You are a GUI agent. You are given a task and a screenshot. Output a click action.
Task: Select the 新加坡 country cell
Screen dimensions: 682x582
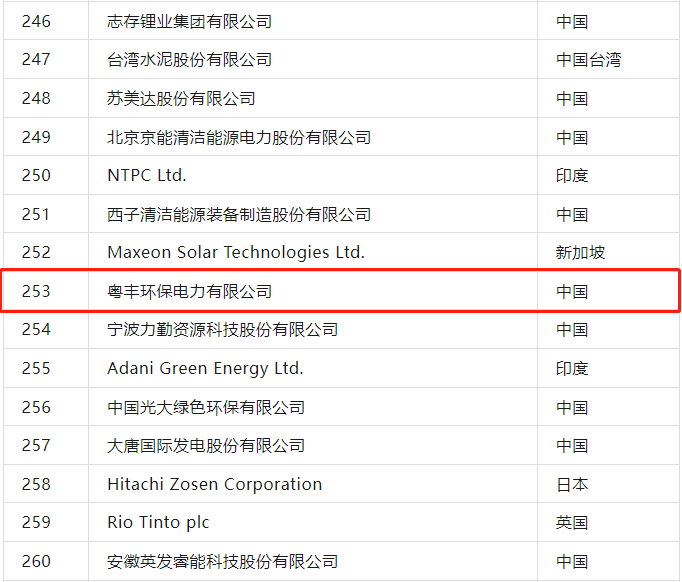click(580, 252)
